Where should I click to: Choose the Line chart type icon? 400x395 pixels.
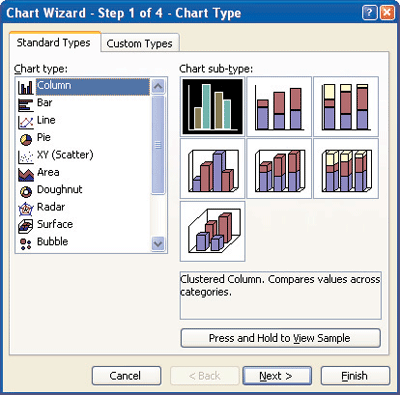(26, 122)
